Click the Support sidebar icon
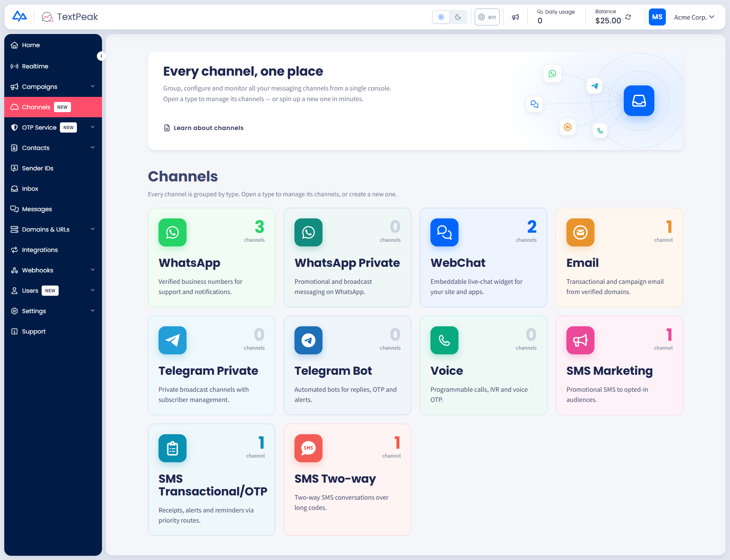Screen dimensions: 730x560 pyautogui.click(x=14, y=331)
